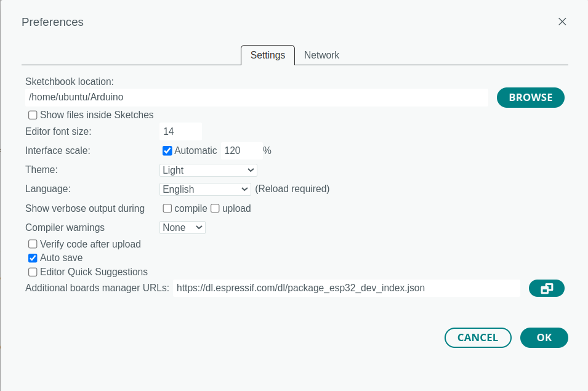Viewport: 588px width, 391px height.
Task: Open the Language dropdown showing English
Action: 205,189
